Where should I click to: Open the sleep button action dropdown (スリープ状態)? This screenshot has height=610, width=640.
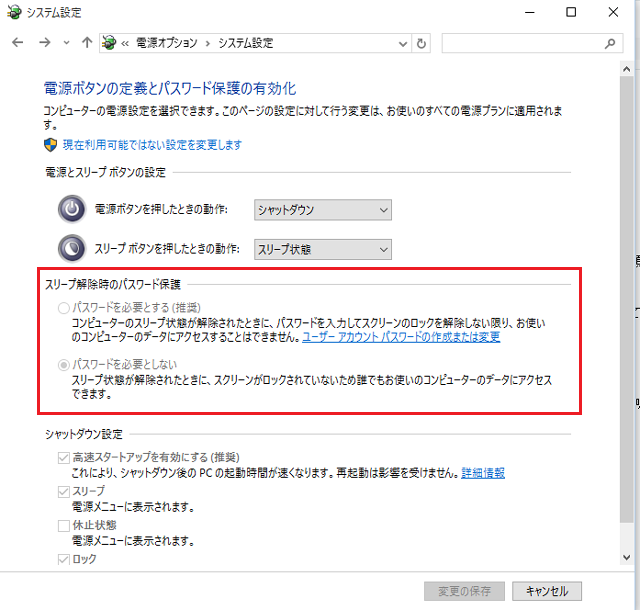pyautogui.click(x=323, y=249)
